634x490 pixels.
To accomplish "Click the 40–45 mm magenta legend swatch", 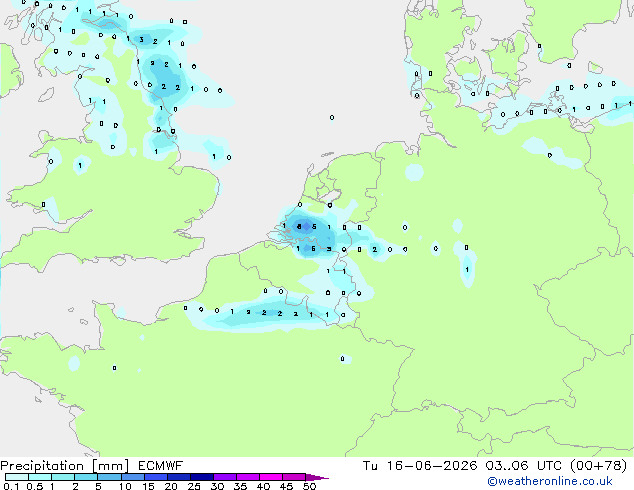I will (271, 477).
